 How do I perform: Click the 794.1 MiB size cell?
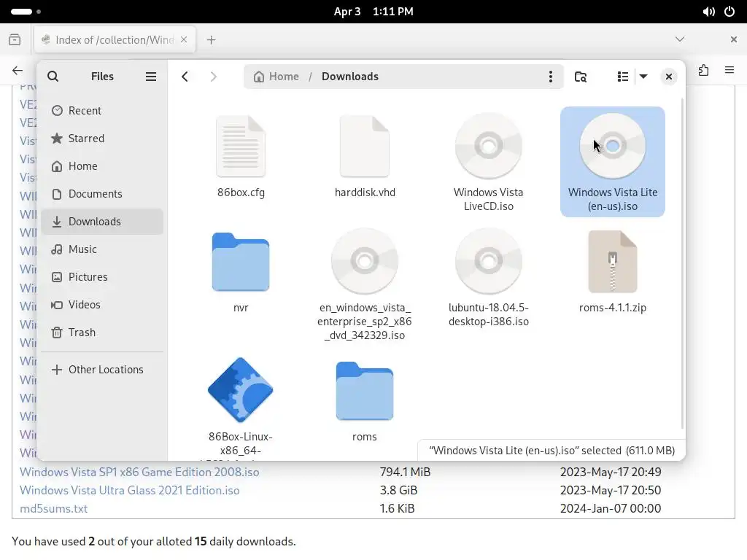[405, 472]
